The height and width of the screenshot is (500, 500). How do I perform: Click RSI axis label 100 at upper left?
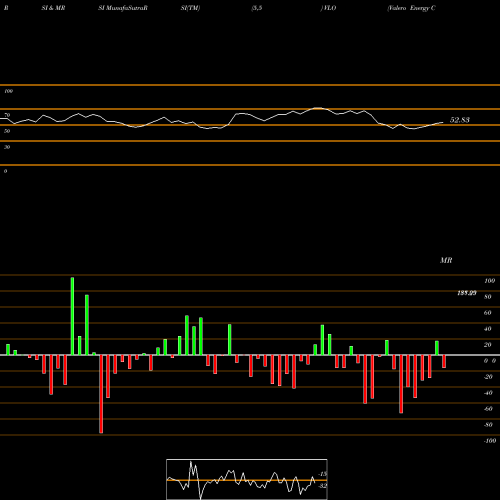tap(8, 91)
